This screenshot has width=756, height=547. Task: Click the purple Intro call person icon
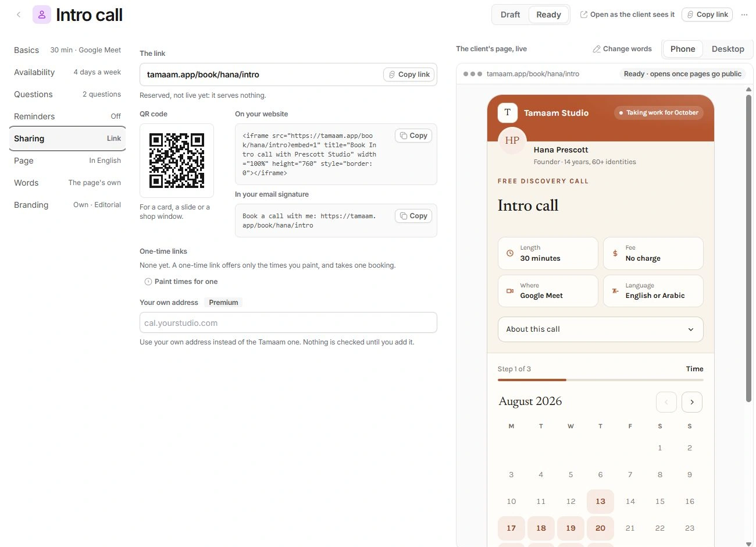42,15
